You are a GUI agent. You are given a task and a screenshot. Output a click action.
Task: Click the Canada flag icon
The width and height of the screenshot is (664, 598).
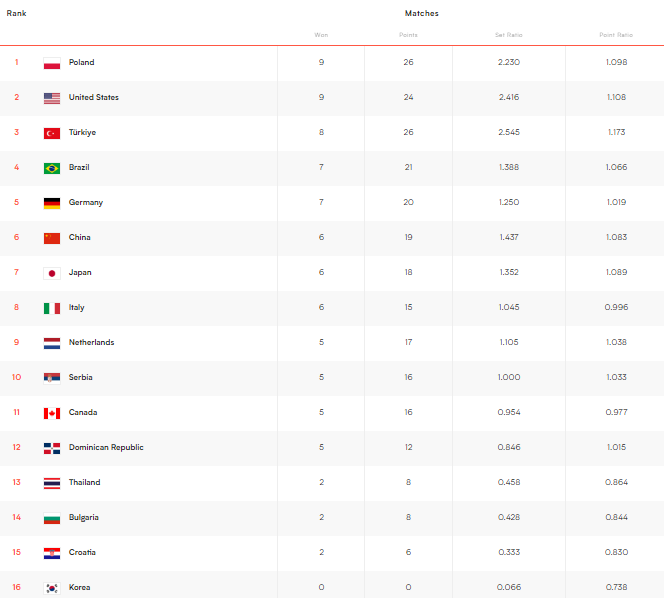coord(52,413)
